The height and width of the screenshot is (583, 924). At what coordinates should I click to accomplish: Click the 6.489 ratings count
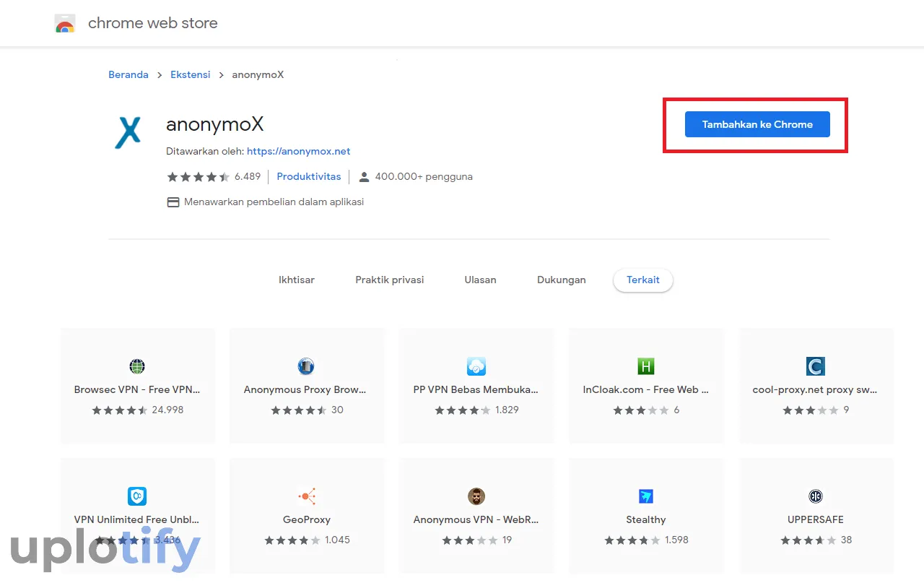pos(248,177)
